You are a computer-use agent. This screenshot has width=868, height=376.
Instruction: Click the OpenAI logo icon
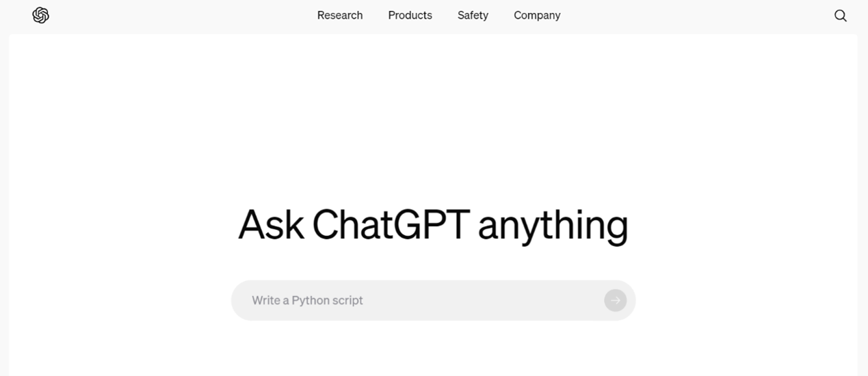(x=40, y=15)
